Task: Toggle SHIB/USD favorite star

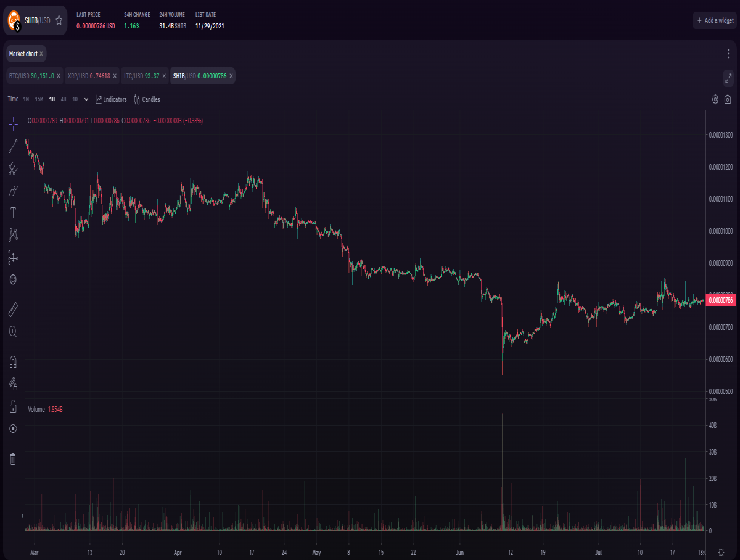Action: [x=59, y=20]
